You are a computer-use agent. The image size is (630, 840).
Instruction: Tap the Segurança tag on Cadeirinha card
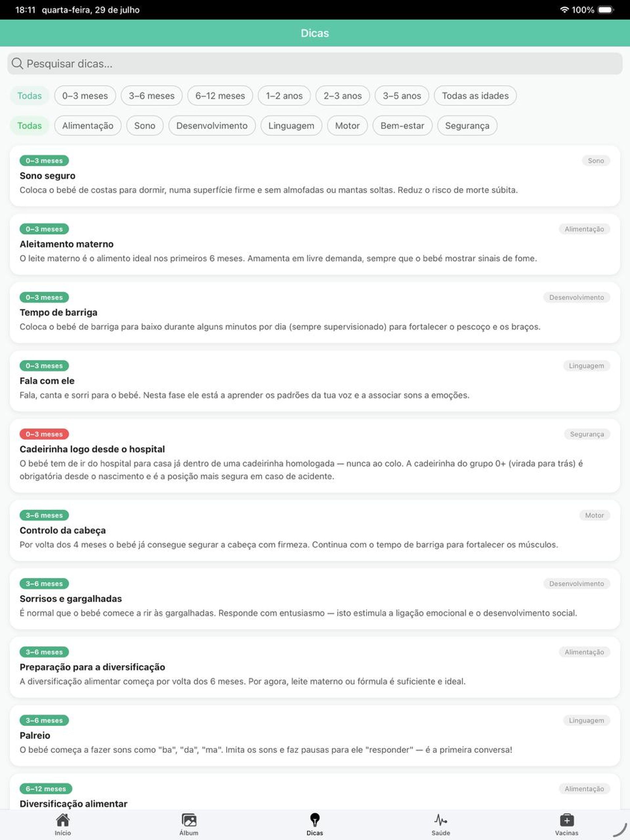pos(587,434)
